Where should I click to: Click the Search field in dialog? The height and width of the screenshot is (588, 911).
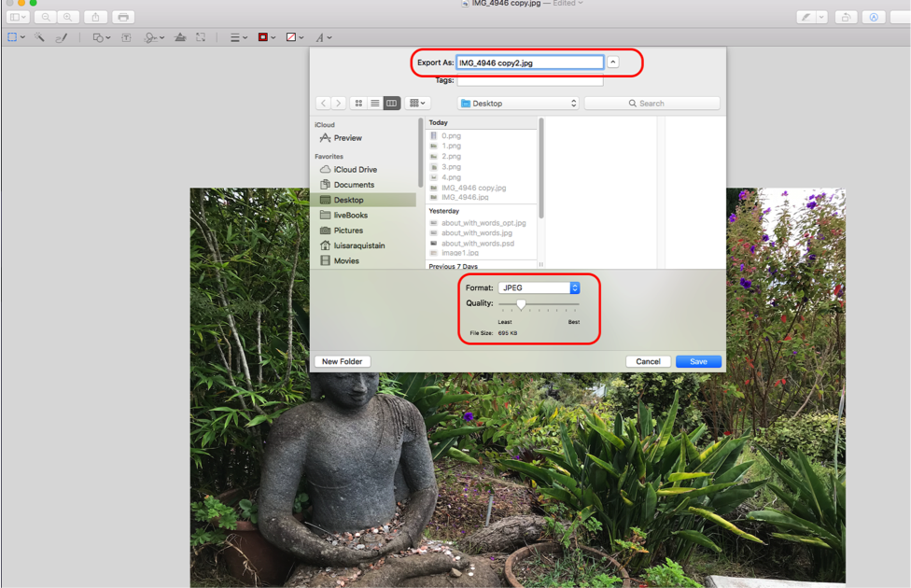pos(652,104)
